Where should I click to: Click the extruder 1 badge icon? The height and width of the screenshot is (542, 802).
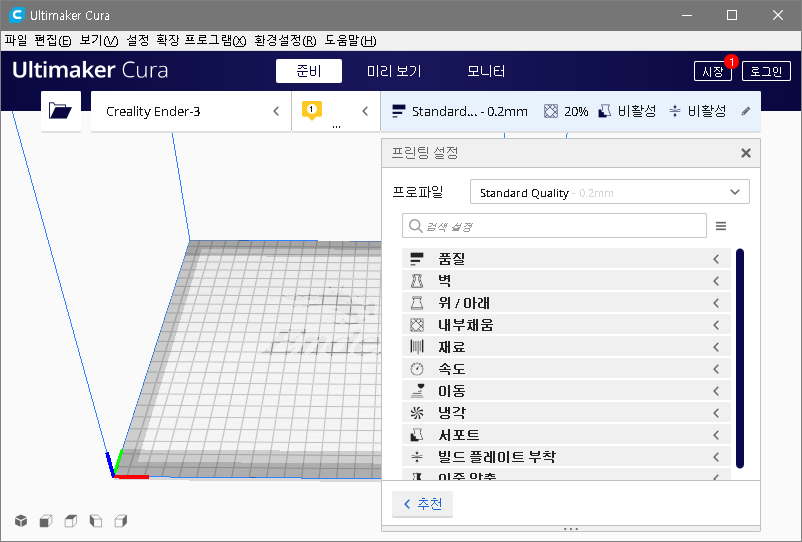point(311,110)
